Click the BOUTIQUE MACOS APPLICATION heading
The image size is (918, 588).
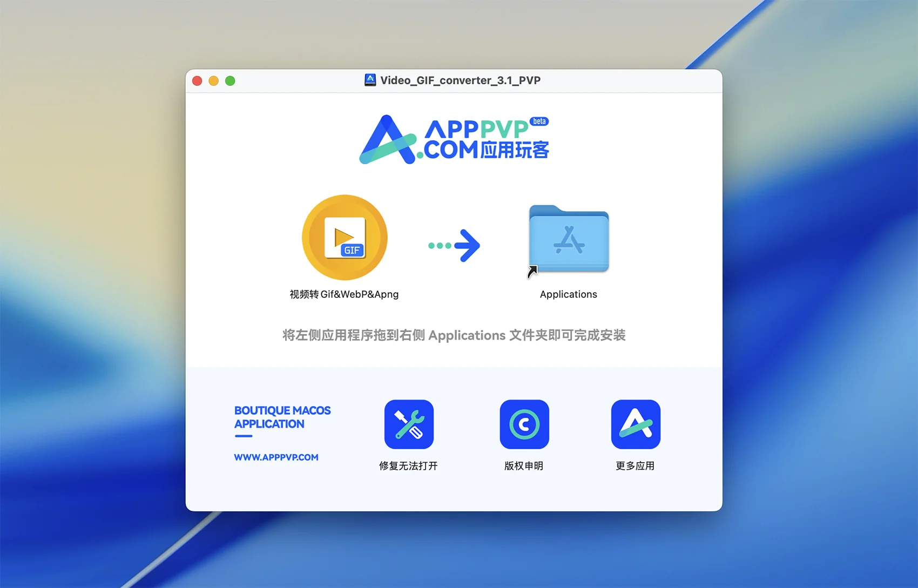tap(282, 417)
